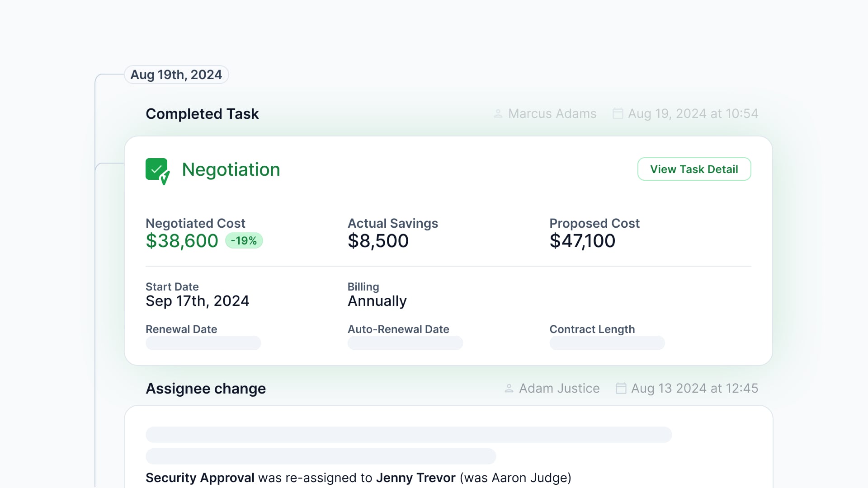Click the Jenny Trevor assignee name
The image size is (868, 488).
(x=415, y=478)
